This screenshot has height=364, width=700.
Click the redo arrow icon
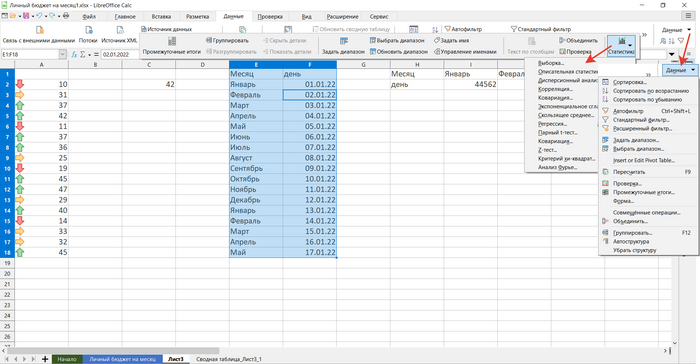(52, 16)
